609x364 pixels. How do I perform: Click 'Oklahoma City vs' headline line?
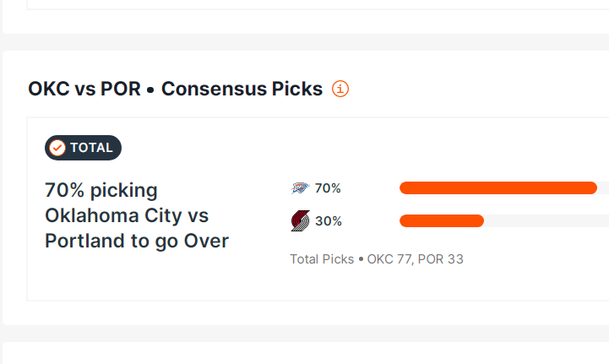(x=127, y=215)
